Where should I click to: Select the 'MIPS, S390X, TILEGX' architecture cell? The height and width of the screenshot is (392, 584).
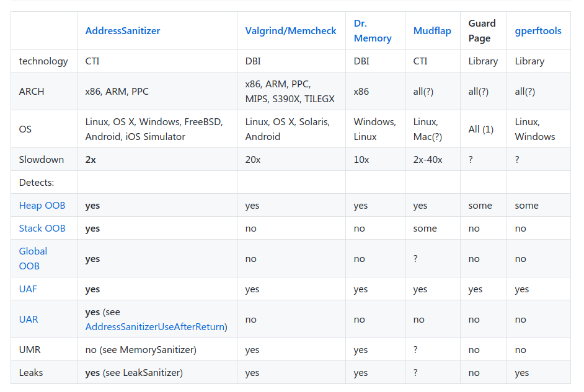(290, 99)
